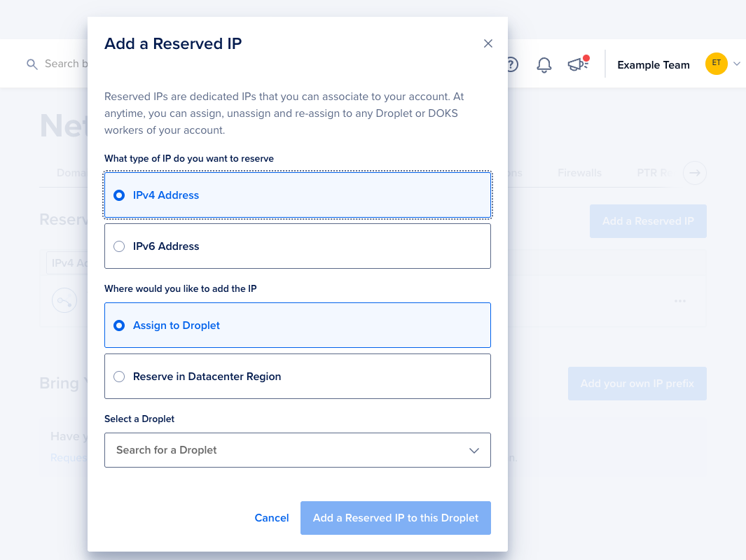Click Where would you like to add label

click(x=180, y=289)
